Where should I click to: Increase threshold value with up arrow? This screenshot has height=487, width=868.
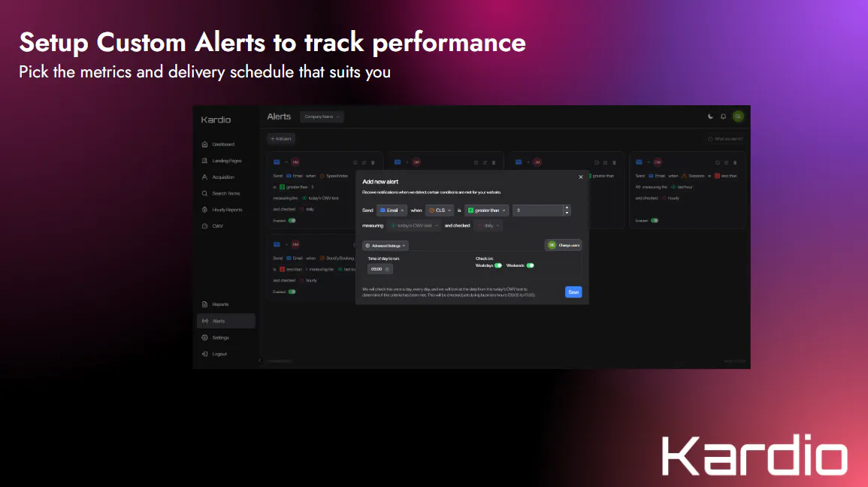[x=567, y=207]
